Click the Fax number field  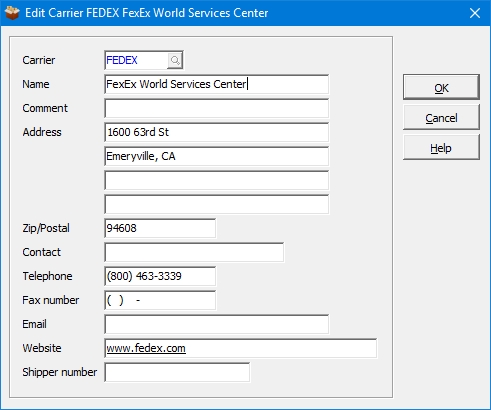point(160,300)
